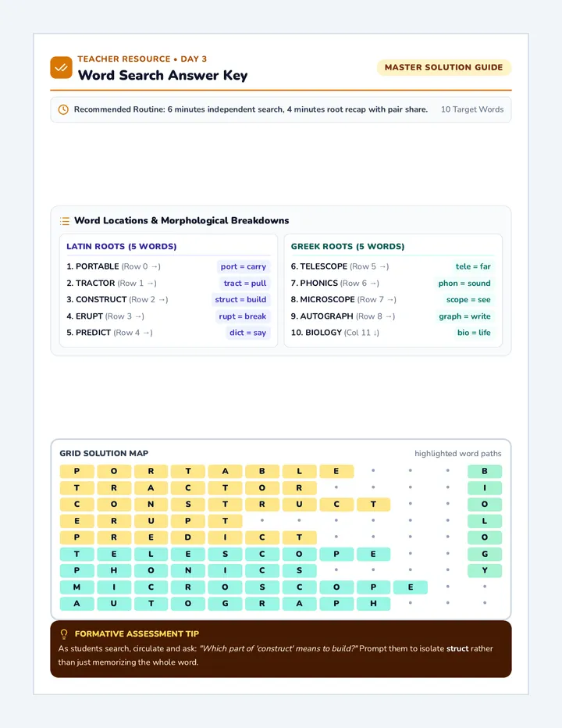Click the N cell in the PHONICS row
The image size is (562, 728).
click(x=188, y=571)
